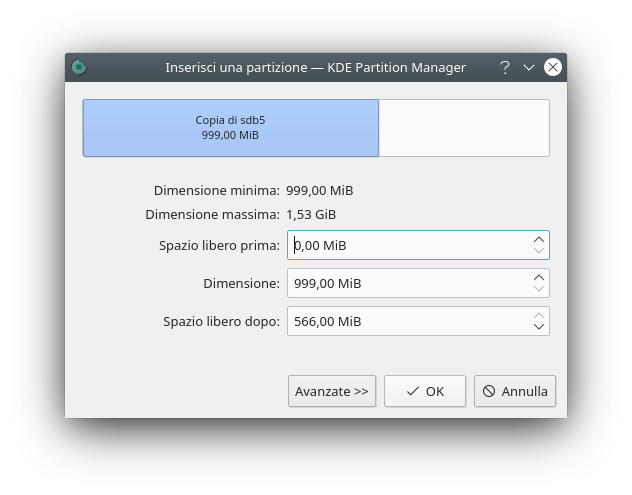Expand advanced options with Avanzate >> button
The height and width of the screenshot is (495, 632).
332,391
